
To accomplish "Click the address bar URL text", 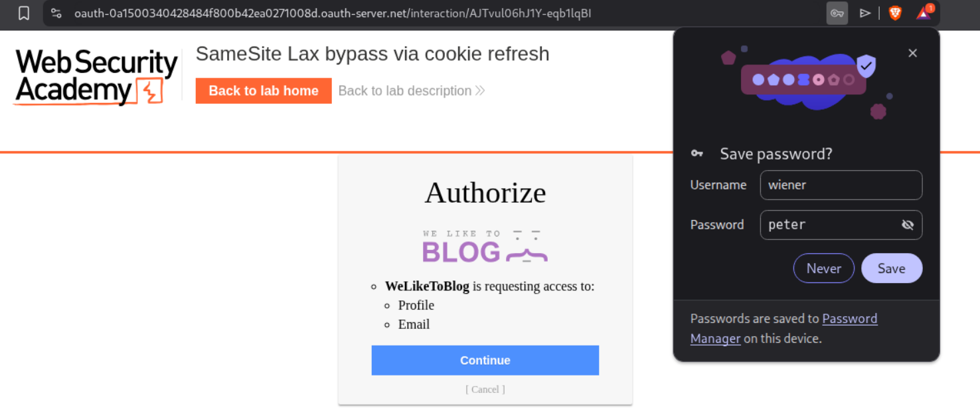I will [x=332, y=13].
